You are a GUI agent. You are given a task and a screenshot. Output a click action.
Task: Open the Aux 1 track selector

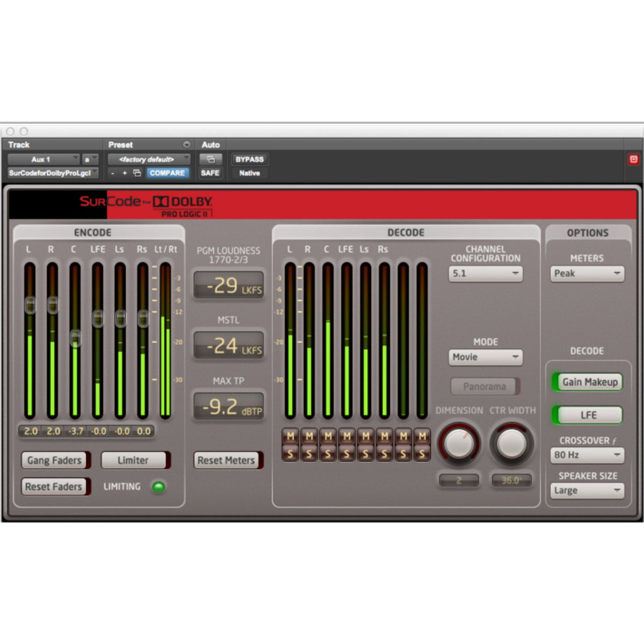point(43,159)
